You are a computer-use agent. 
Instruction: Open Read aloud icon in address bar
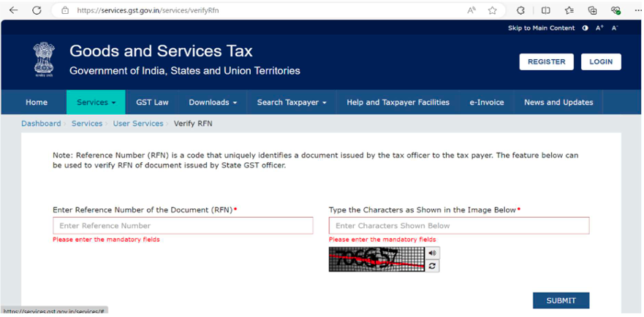(471, 10)
